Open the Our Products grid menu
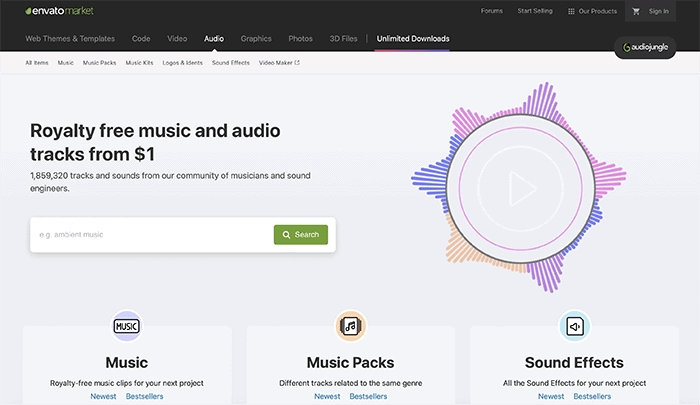Viewport: 700px width, 405px height. coord(591,11)
